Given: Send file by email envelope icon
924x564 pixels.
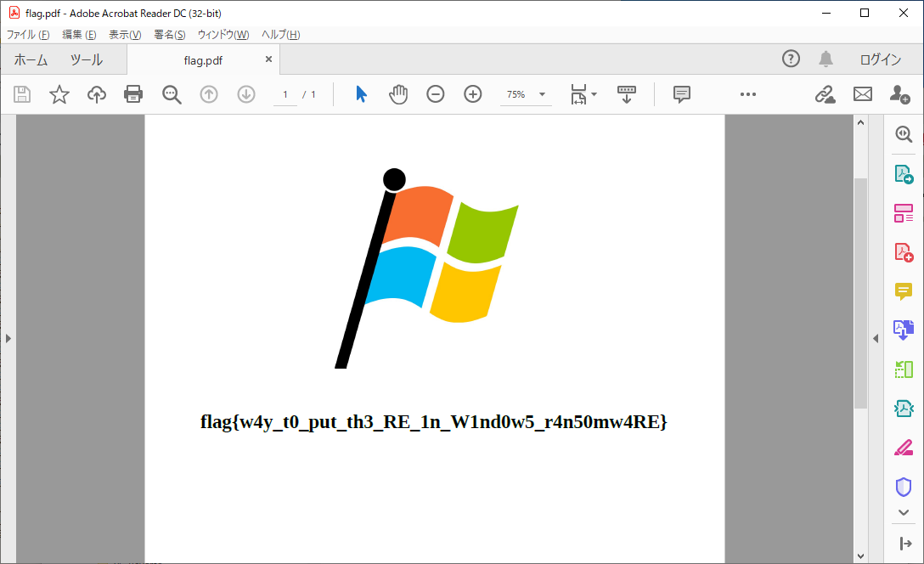Looking at the screenshot, I should [863, 94].
